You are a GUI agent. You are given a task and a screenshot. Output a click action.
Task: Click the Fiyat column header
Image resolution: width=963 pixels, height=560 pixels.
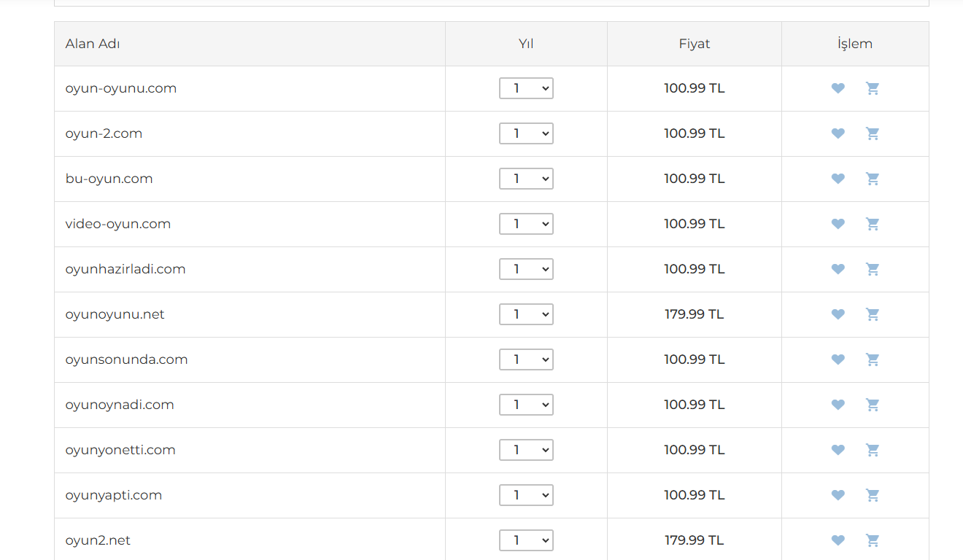pyautogui.click(x=694, y=44)
